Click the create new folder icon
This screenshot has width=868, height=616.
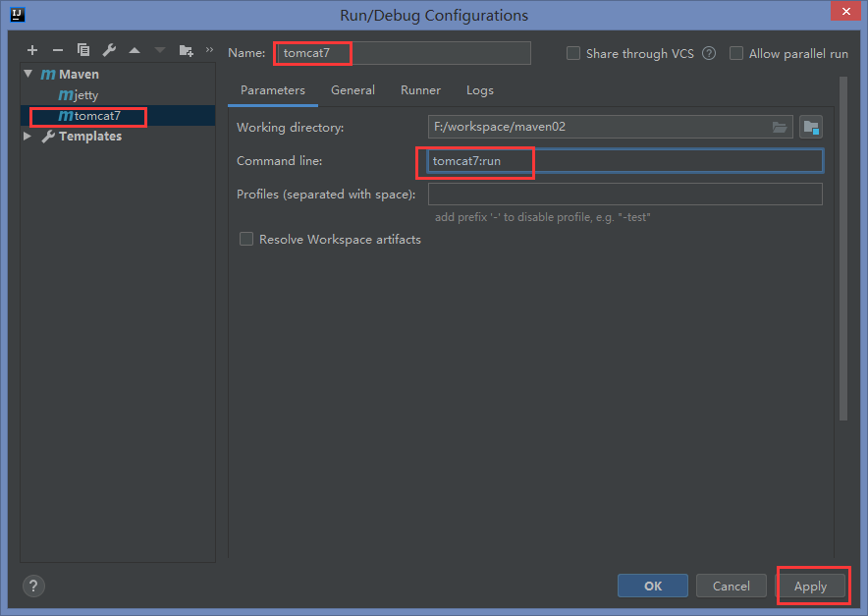pyautogui.click(x=187, y=50)
